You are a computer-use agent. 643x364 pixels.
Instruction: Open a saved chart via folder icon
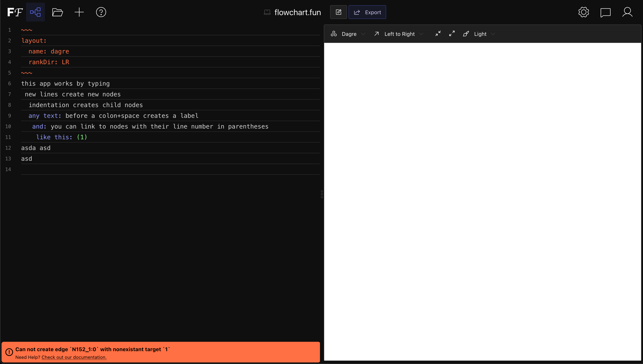[57, 12]
